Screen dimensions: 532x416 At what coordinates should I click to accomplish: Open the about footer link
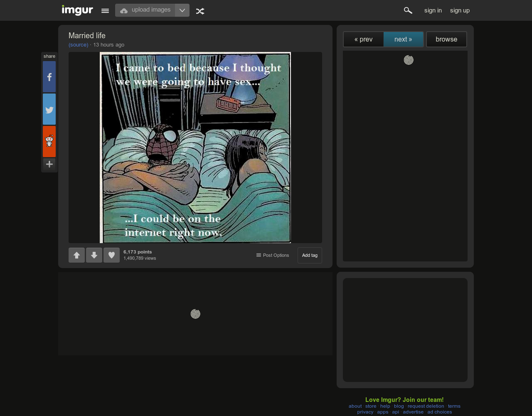click(x=355, y=406)
